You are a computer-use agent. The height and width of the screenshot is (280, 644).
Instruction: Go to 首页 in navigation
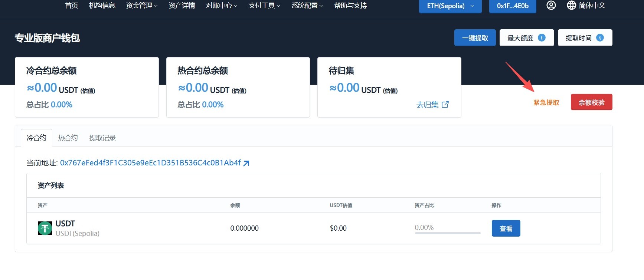71,6
